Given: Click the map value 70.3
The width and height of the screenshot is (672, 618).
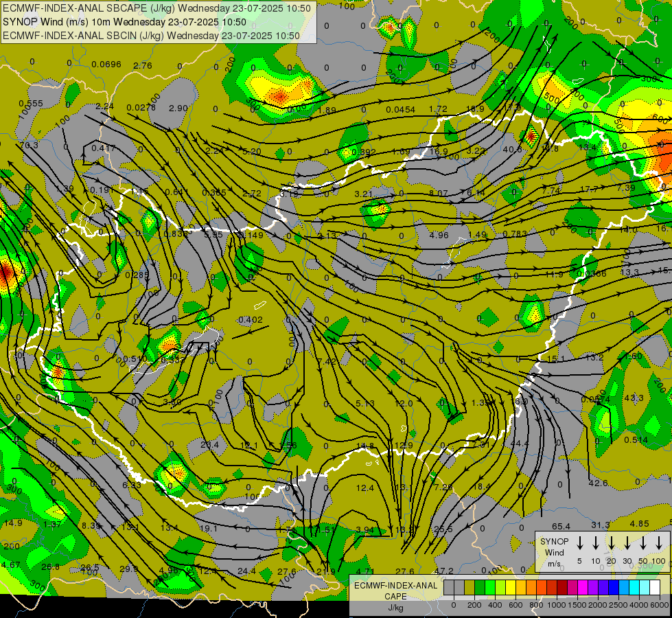Looking at the screenshot, I should click(x=29, y=146).
